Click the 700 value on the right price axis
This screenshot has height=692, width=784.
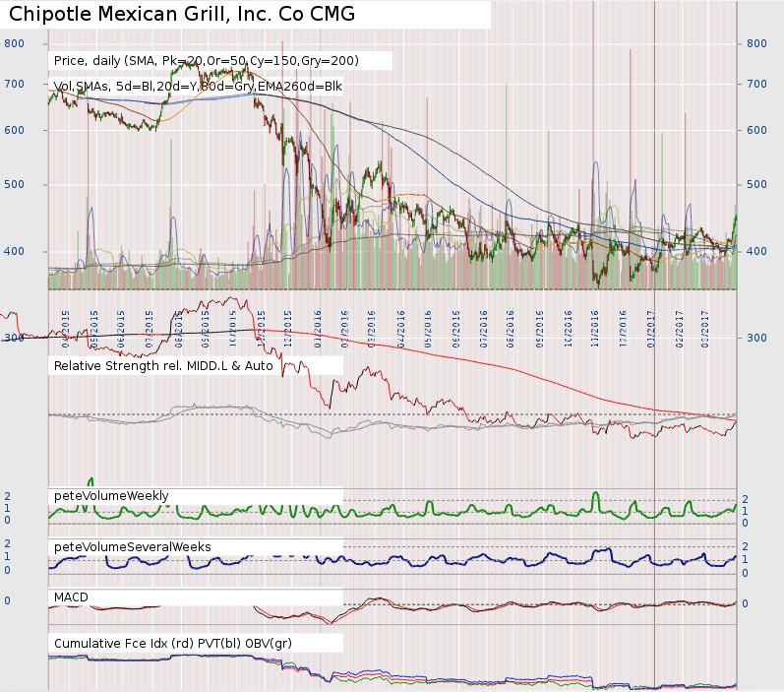(x=756, y=84)
